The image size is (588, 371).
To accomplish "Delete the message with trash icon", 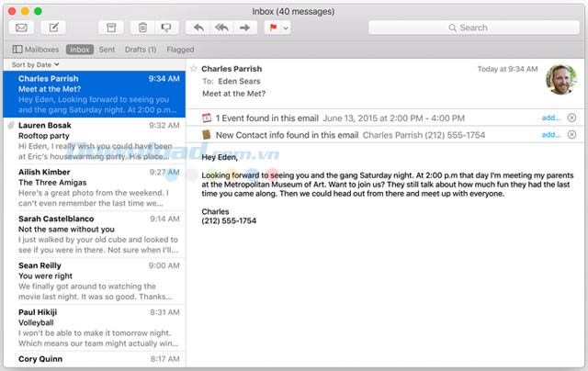I will point(142,28).
